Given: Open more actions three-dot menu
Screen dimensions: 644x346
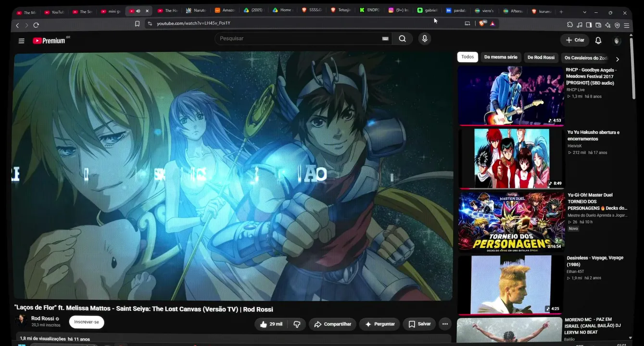Looking at the screenshot, I should coord(445,324).
